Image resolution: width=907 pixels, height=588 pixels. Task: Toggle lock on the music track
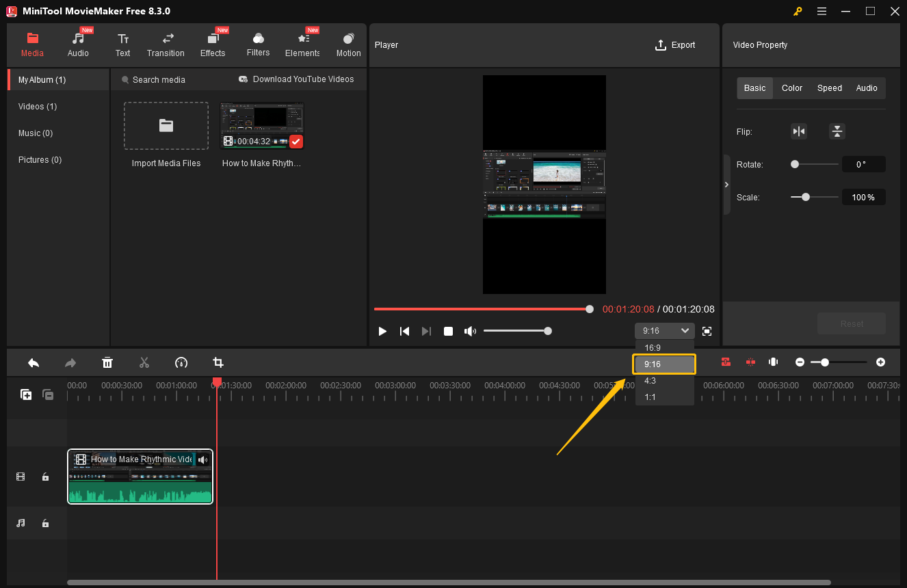[45, 523]
